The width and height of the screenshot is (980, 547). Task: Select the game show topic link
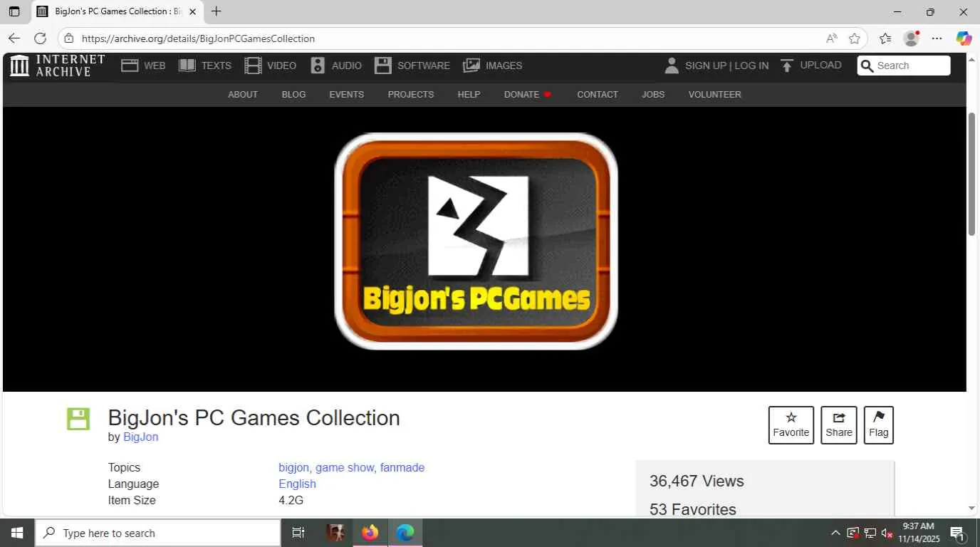coord(345,467)
